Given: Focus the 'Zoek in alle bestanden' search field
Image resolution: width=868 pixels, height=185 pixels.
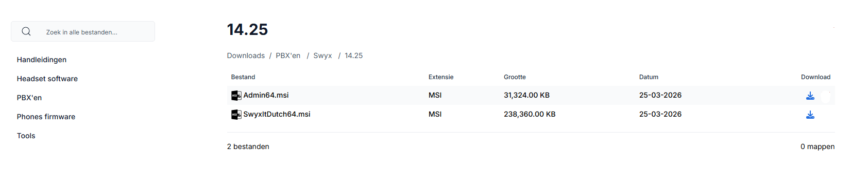Looking at the screenshot, I should pyautogui.click(x=83, y=31).
